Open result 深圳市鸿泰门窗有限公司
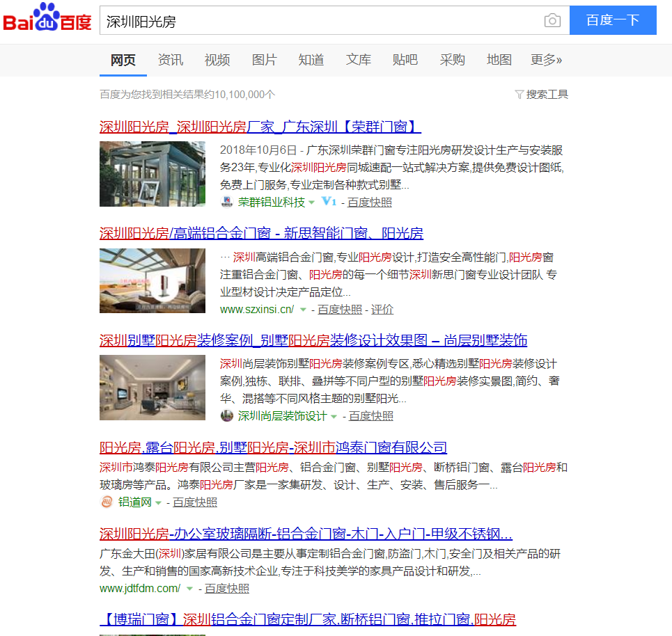Screen dimensions: 672x636 pos(273,447)
